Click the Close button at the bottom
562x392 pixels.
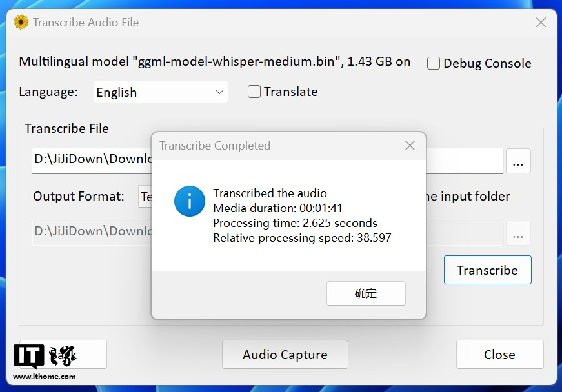point(499,355)
